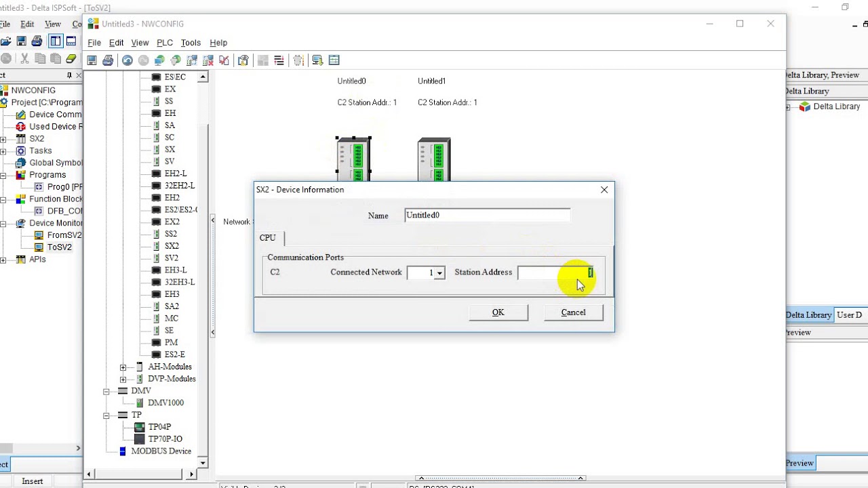
Task: Expand Delta Library node in library panel
Action: tap(788, 107)
